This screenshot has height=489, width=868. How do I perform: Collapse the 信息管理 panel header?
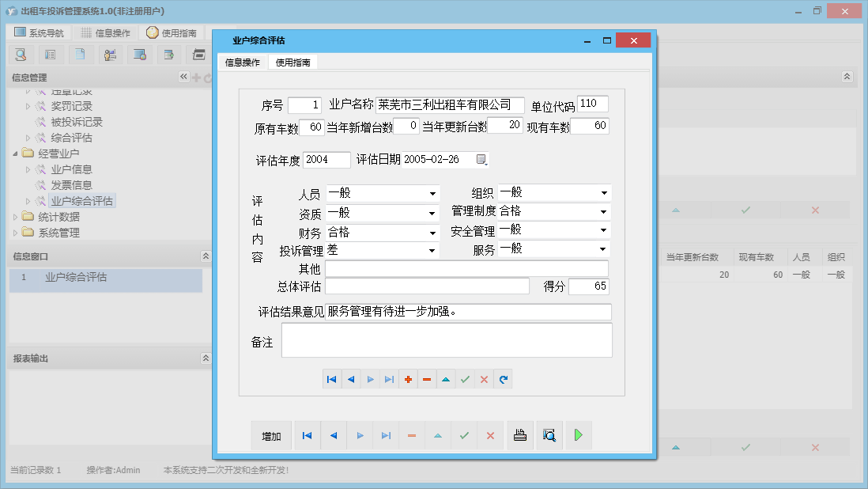pos(184,77)
